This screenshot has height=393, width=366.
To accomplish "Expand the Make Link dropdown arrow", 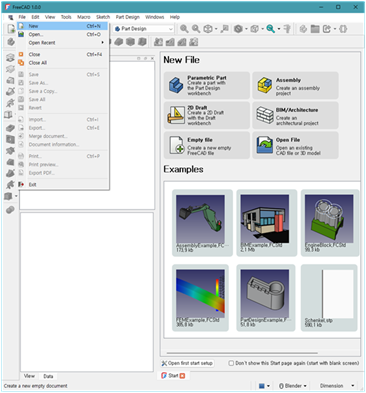I will 335,29.
